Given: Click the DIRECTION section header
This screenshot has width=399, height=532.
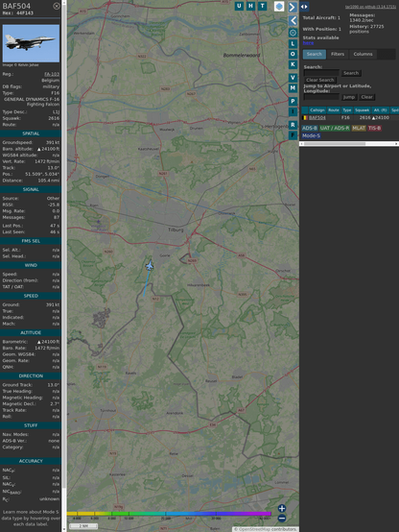Looking at the screenshot, I should pos(31,375).
